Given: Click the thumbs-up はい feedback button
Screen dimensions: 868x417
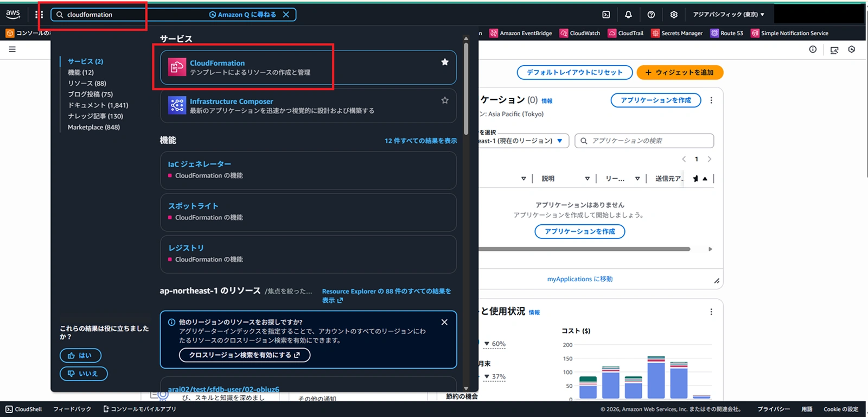Looking at the screenshot, I should (x=80, y=356).
